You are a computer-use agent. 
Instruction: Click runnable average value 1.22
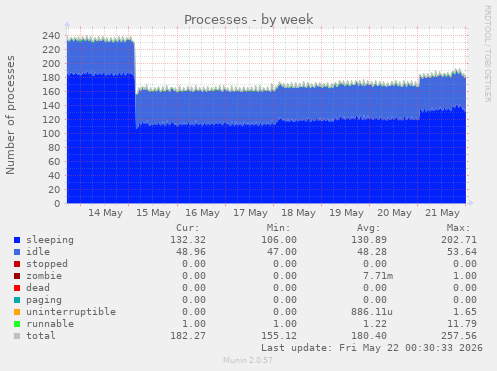click(375, 324)
